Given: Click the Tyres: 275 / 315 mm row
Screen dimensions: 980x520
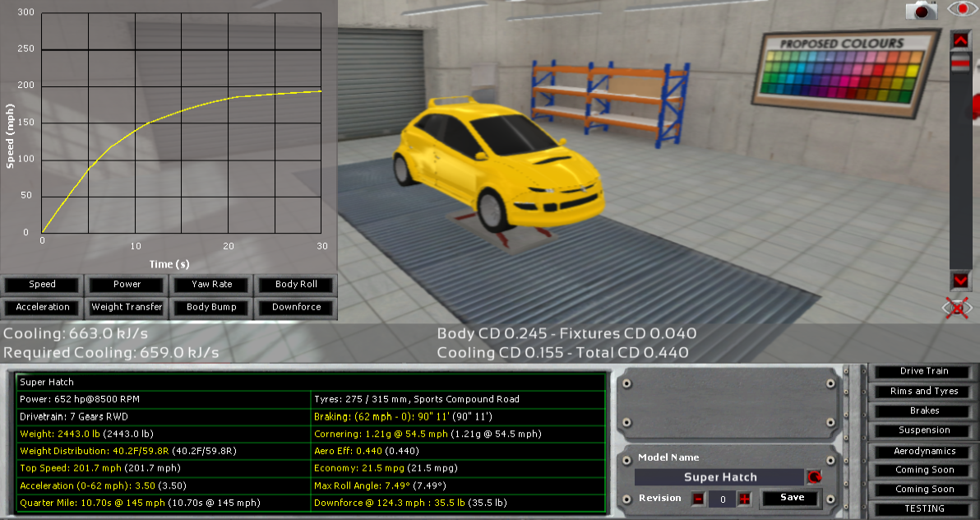Looking at the screenshot, I should (x=458, y=399).
